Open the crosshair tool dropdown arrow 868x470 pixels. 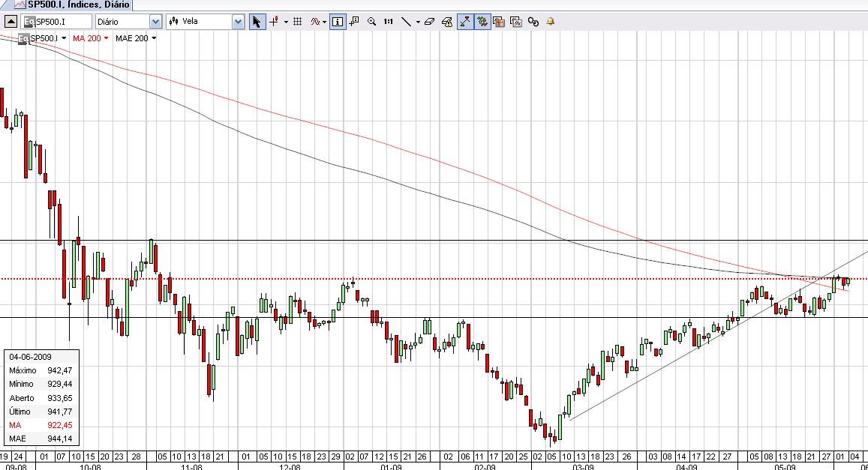(x=286, y=22)
